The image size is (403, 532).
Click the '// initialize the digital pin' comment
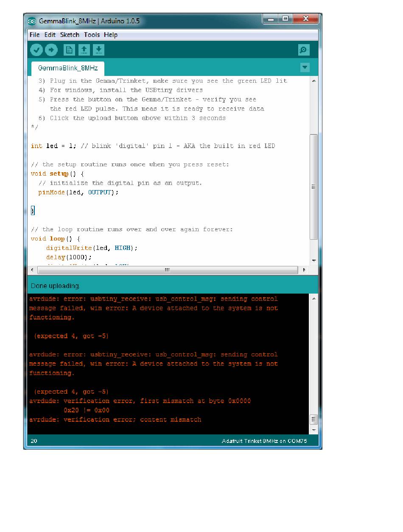120,183
